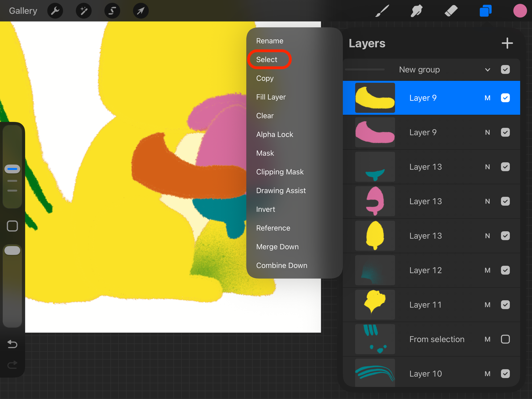Undo the last action
This screenshot has width=532, height=399.
point(12,344)
